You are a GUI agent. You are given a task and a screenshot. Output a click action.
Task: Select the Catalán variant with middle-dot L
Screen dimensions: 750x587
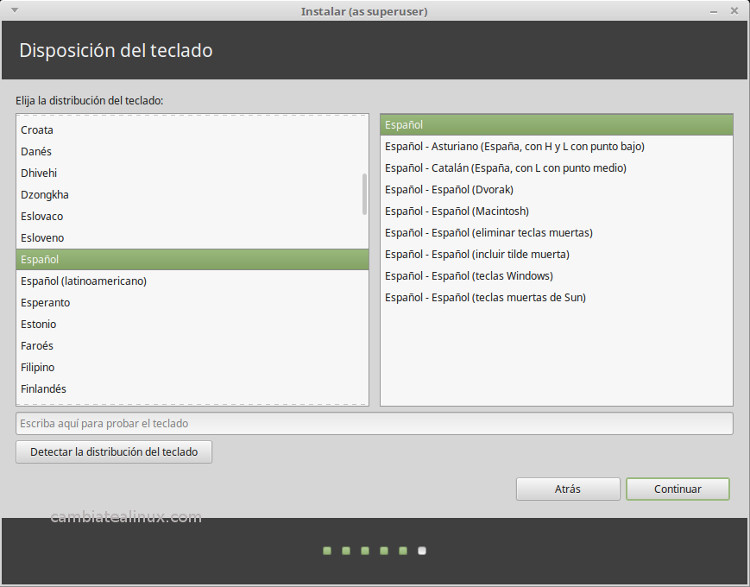pos(557,168)
